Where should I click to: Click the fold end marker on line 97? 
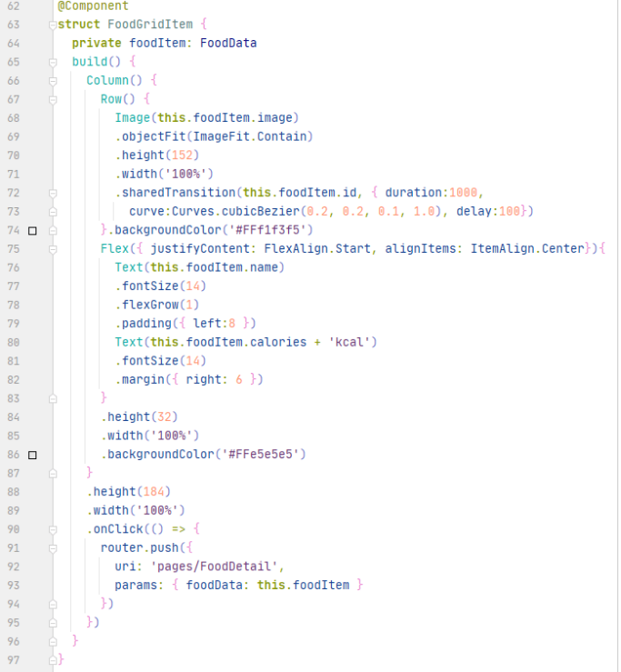pyautogui.click(x=52, y=659)
